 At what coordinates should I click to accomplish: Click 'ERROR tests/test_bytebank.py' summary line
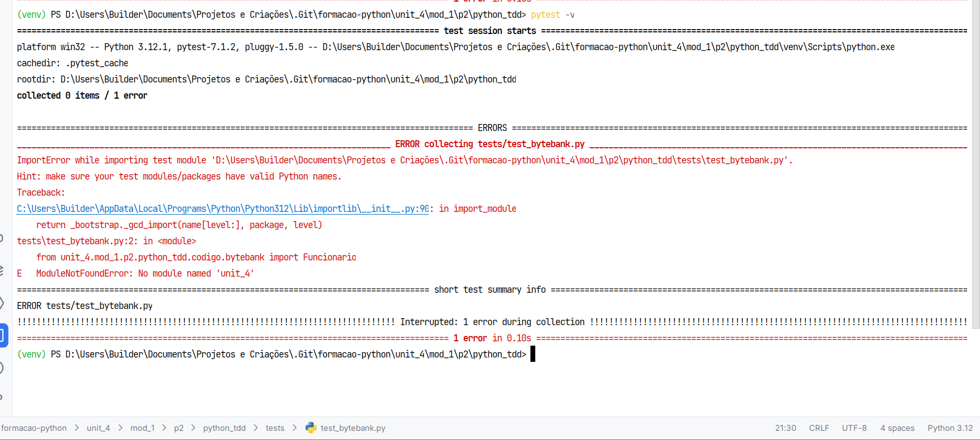coord(85,306)
